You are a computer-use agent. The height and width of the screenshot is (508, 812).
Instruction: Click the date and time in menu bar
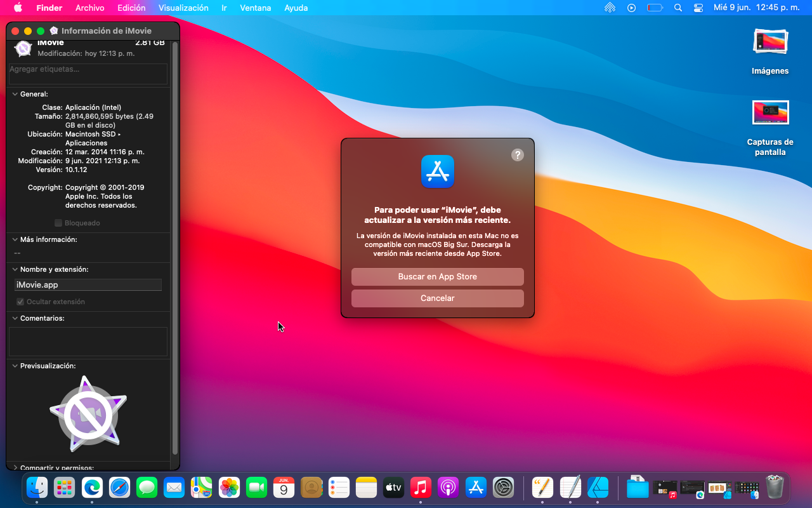pyautogui.click(x=756, y=8)
